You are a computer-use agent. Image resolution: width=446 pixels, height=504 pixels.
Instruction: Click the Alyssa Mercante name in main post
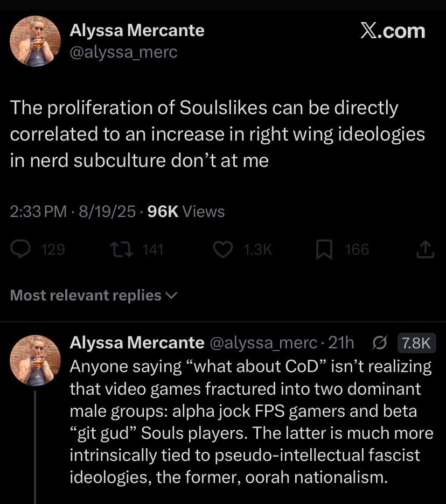137,31
